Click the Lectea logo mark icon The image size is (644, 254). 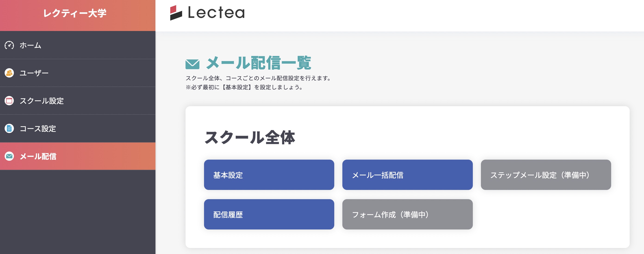click(x=176, y=13)
